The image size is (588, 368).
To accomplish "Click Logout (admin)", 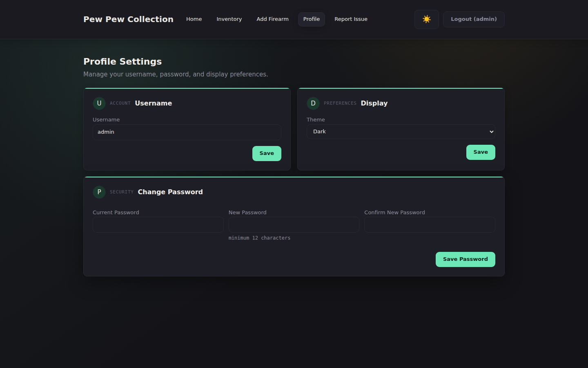I will point(474,19).
